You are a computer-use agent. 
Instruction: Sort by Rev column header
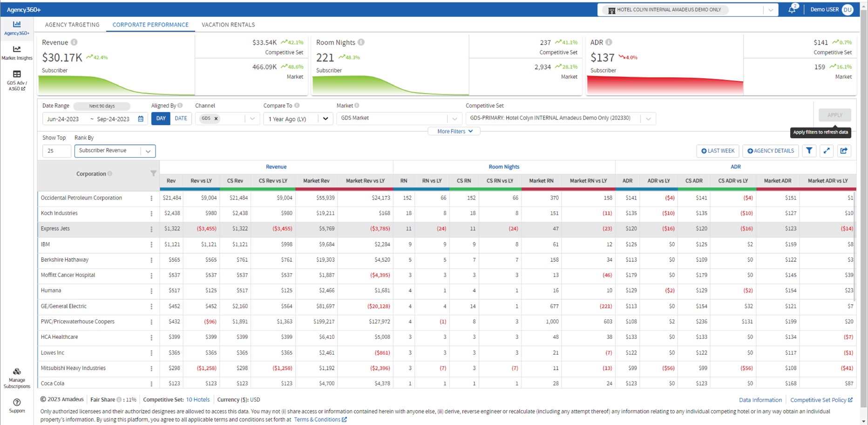coord(171,181)
